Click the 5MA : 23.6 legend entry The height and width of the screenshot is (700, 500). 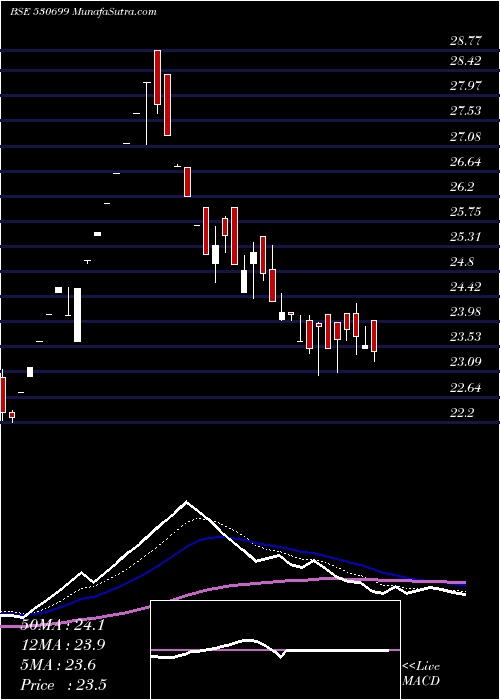click(x=58, y=665)
